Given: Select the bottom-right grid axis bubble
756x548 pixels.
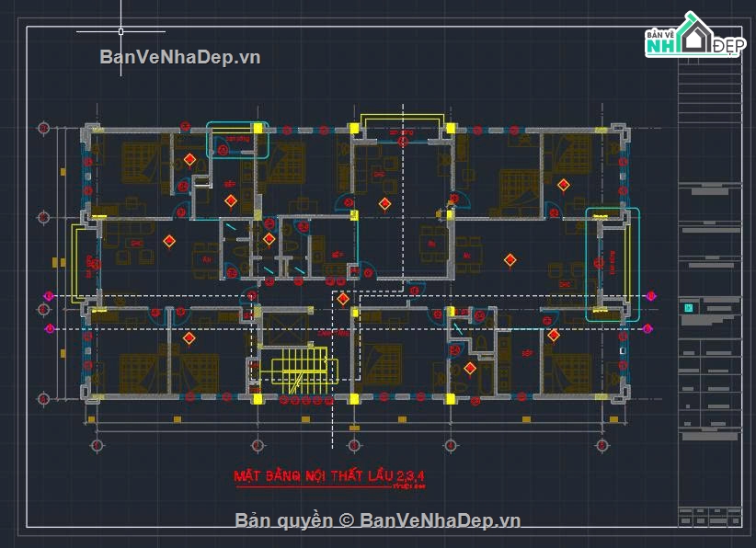Looking at the screenshot, I should pos(602,445).
